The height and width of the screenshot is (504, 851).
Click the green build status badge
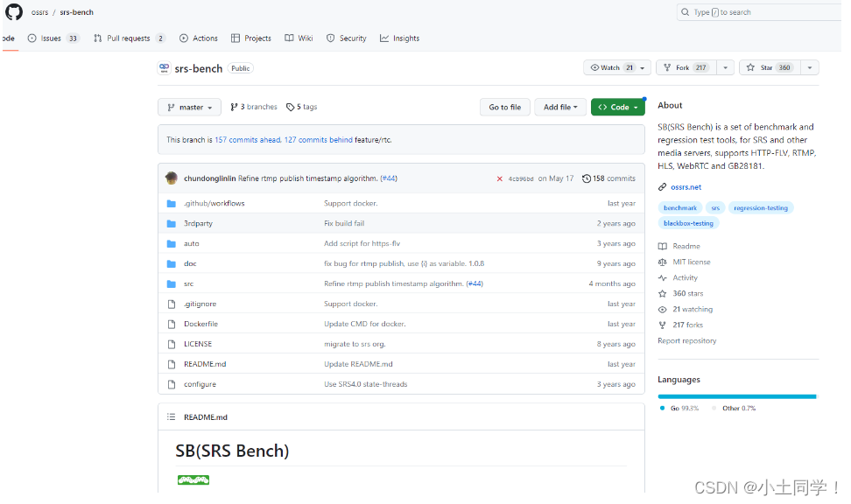point(193,479)
